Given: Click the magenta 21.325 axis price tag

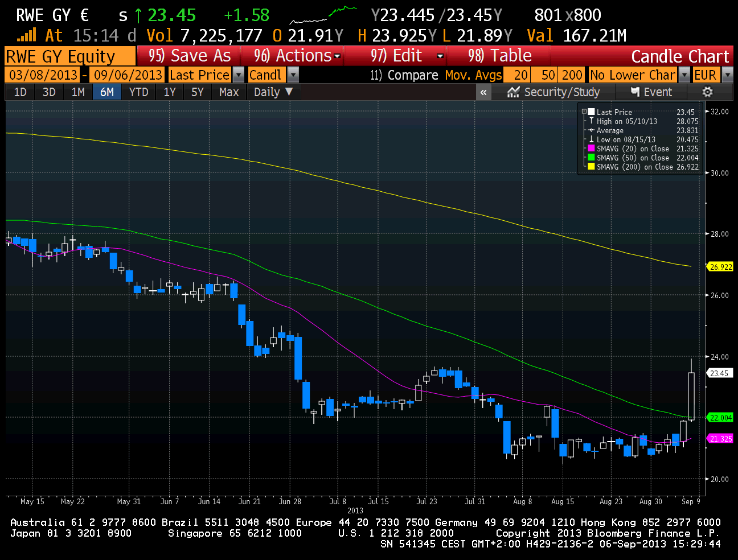Looking at the screenshot, I should coord(720,439).
